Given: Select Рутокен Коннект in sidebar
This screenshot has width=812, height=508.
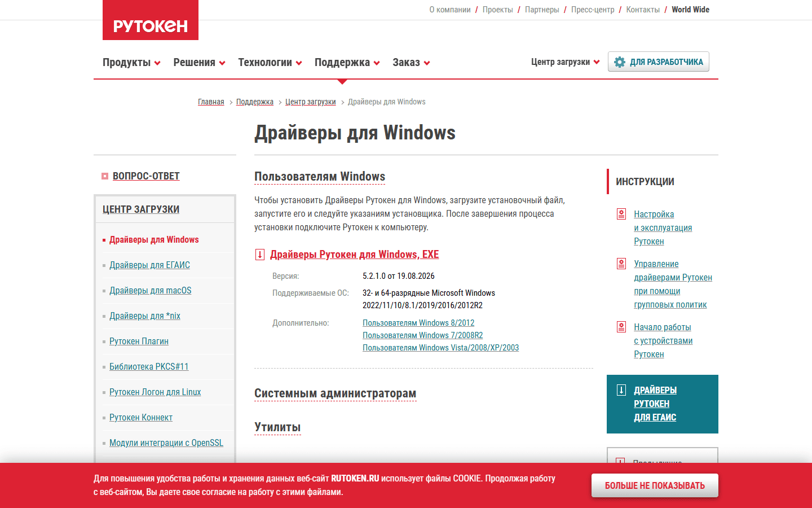Looking at the screenshot, I should 141,418.
